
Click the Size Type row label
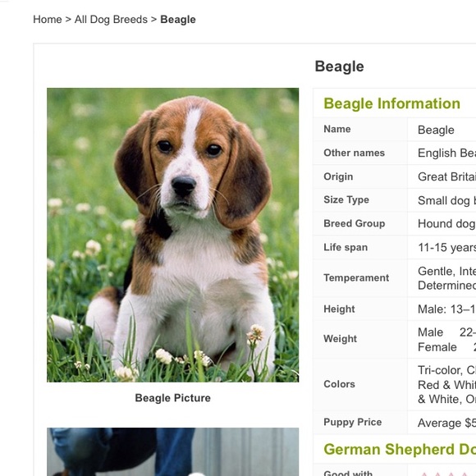(346, 200)
